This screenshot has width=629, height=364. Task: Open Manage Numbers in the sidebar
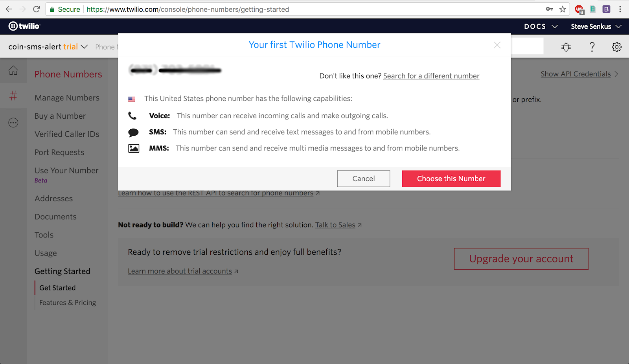[x=67, y=98]
